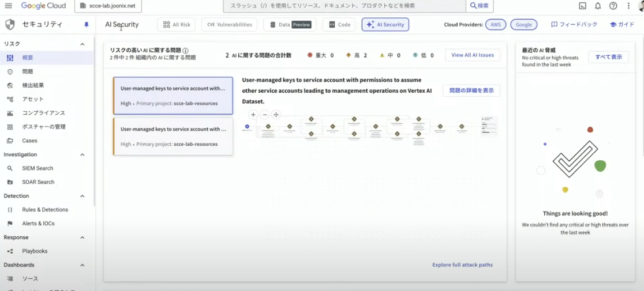This screenshot has width=644, height=291.
Task: Collapse the リスク sidebar section
Action: (x=82, y=44)
